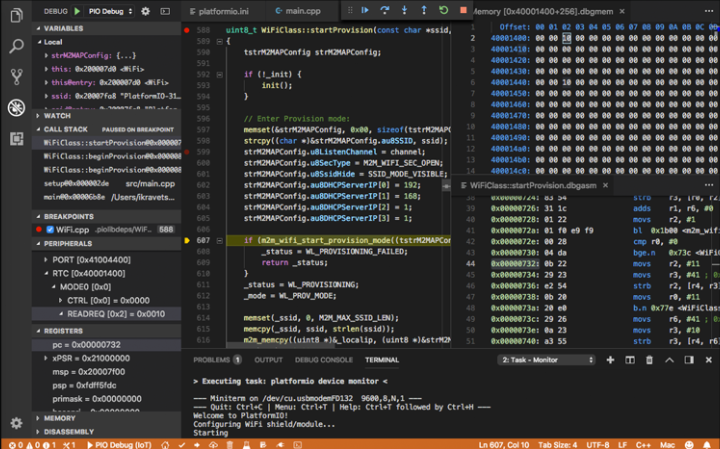Expand the strM2MAPConfig variable
The width and height of the screenshot is (720, 449).
click(x=45, y=56)
